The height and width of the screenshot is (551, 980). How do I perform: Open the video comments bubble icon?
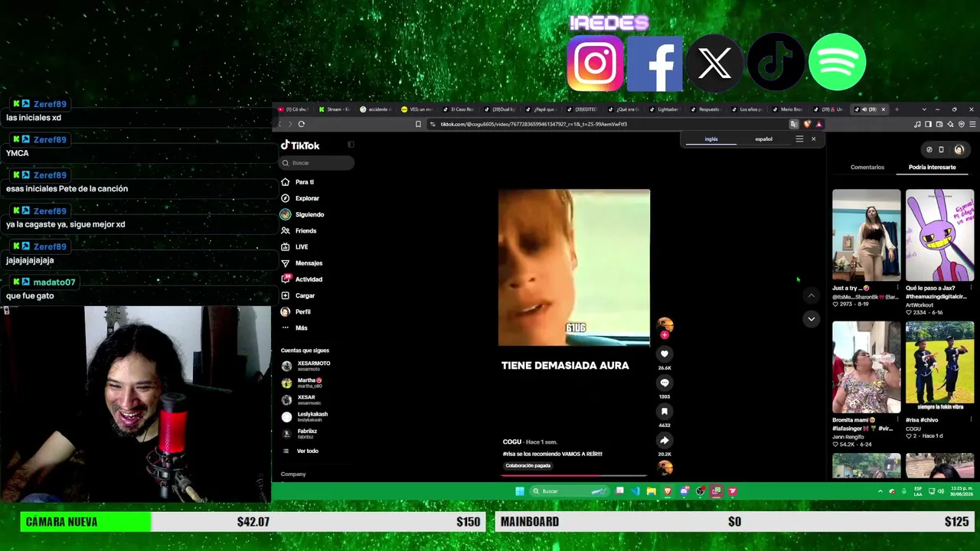click(x=665, y=383)
